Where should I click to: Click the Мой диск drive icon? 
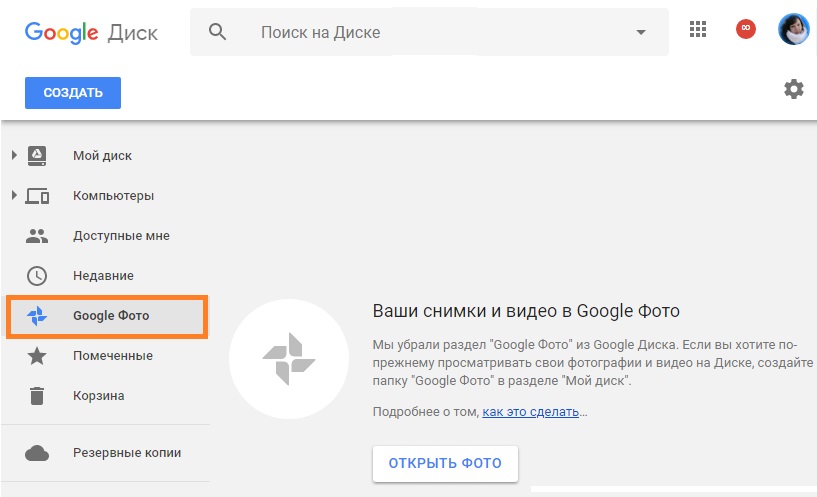click(x=37, y=156)
